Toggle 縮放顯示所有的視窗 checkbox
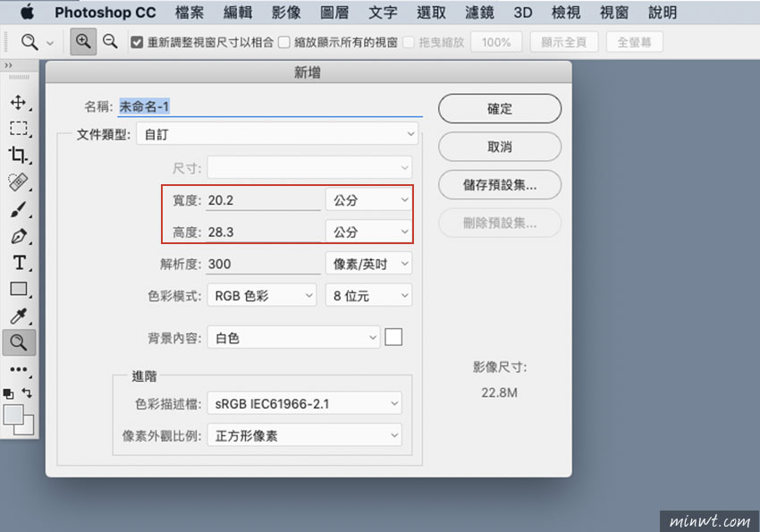The height and width of the screenshot is (532, 760). click(x=284, y=43)
